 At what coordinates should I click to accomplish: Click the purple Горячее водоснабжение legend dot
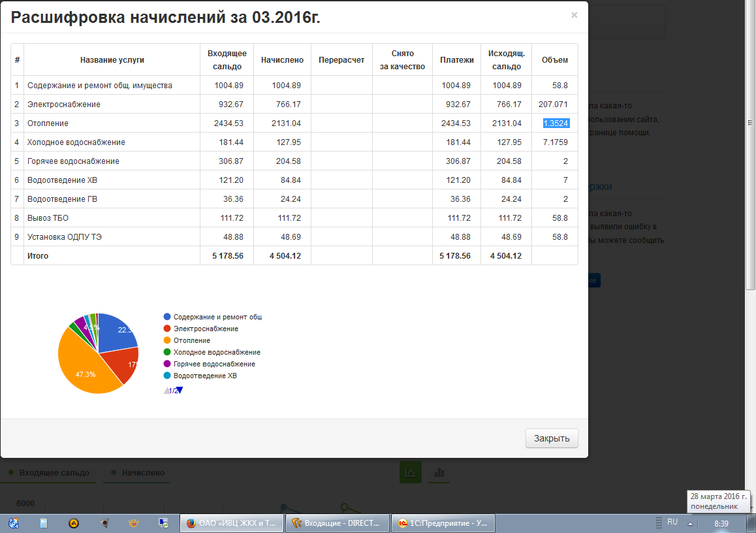(x=167, y=364)
